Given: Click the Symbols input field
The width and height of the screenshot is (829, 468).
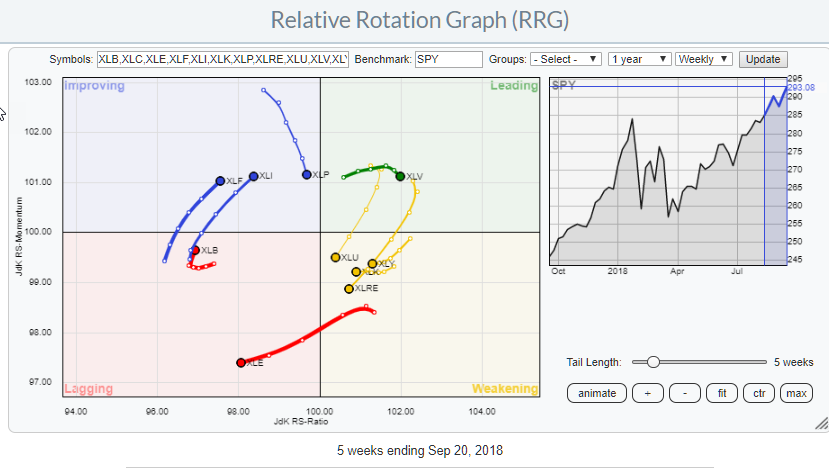Looking at the screenshot, I should click(223, 59).
